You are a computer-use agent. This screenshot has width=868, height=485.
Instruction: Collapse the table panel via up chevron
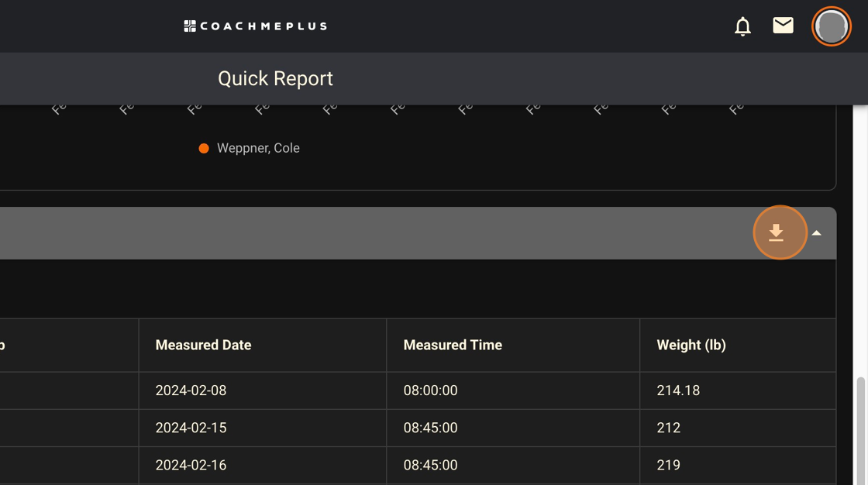pos(817,232)
